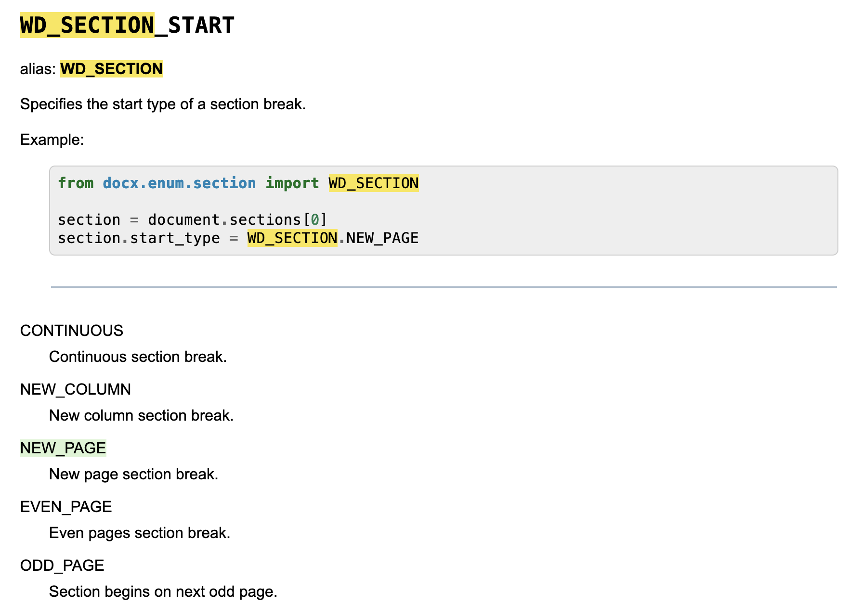The height and width of the screenshot is (616, 862).
Task: Click 'Even pages section break.' description
Action: tap(140, 533)
